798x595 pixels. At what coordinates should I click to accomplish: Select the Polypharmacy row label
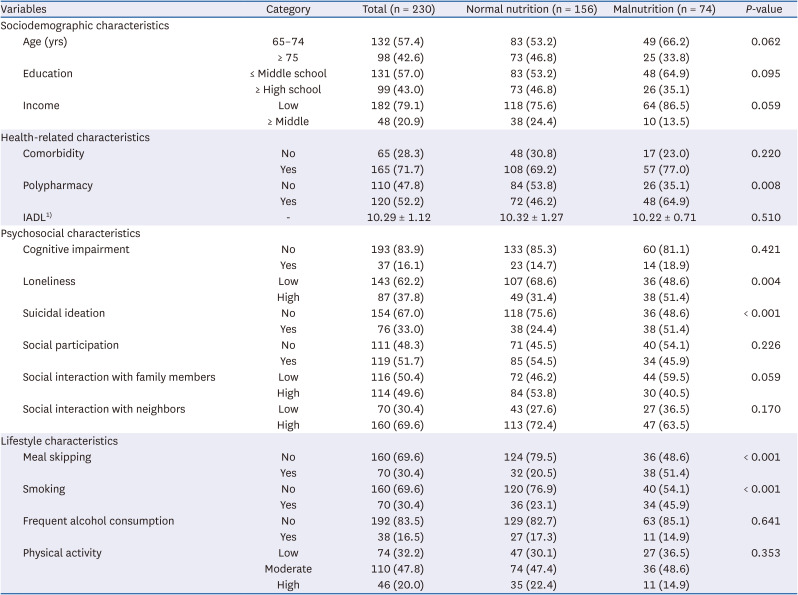click(59, 186)
